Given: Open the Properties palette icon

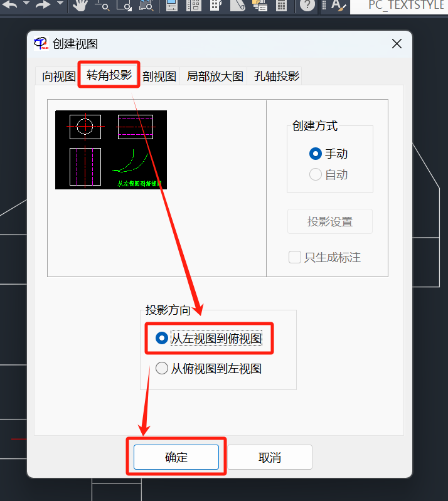Looking at the screenshot, I should [x=172, y=5].
